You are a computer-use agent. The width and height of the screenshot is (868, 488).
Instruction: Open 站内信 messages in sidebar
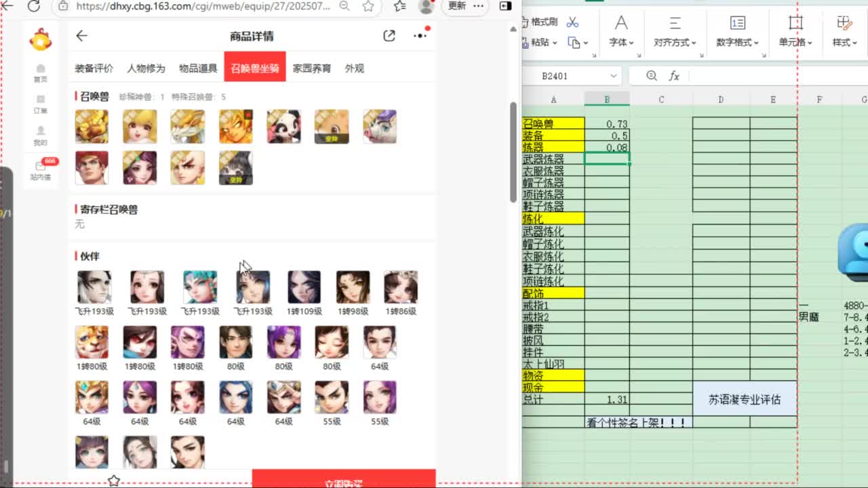(41, 169)
